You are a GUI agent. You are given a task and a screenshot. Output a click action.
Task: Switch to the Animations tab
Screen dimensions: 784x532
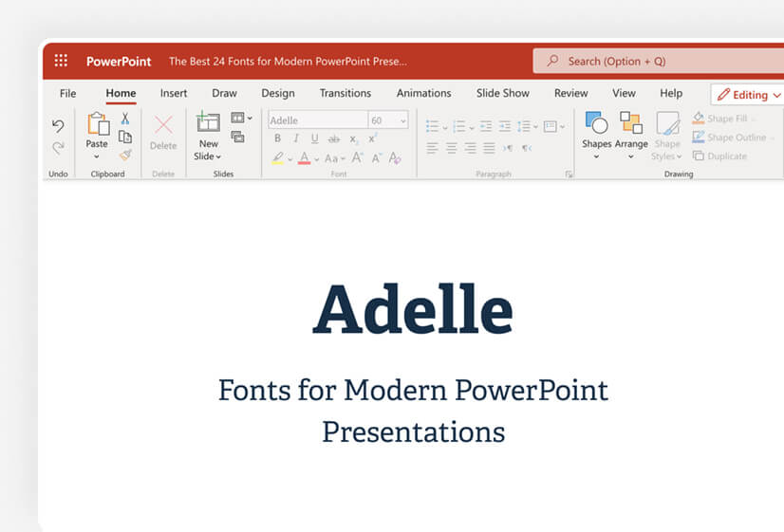pos(424,94)
